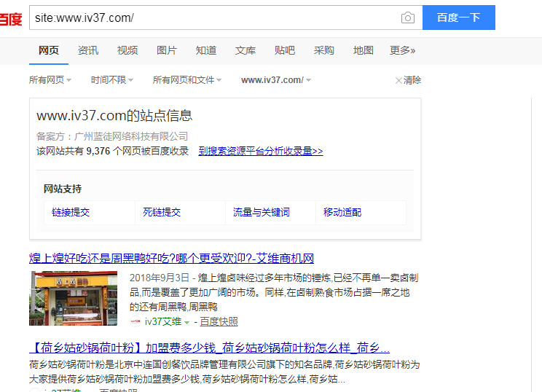This screenshot has width=542, height=392.
Task: Switch to the 视频 tab
Action: (x=127, y=50)
